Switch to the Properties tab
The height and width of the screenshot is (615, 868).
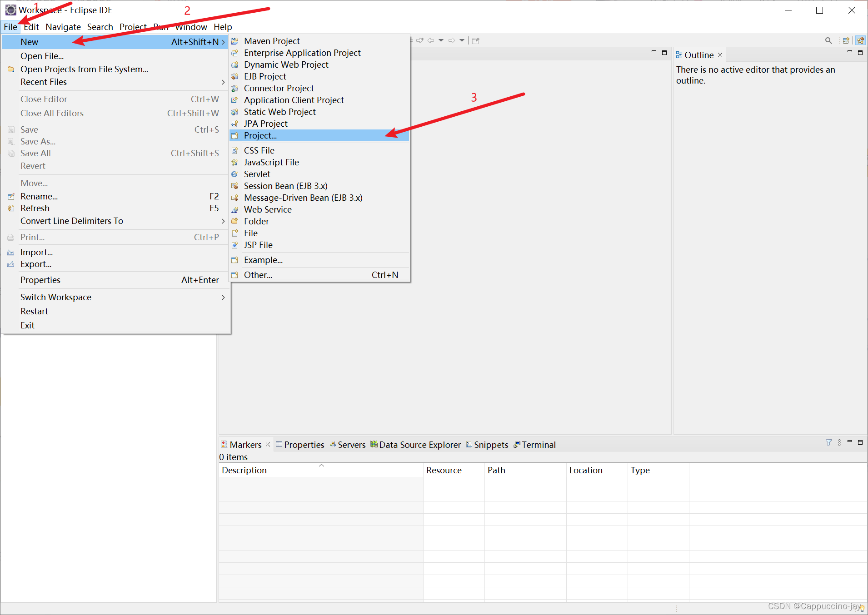[x=300, y=445]
